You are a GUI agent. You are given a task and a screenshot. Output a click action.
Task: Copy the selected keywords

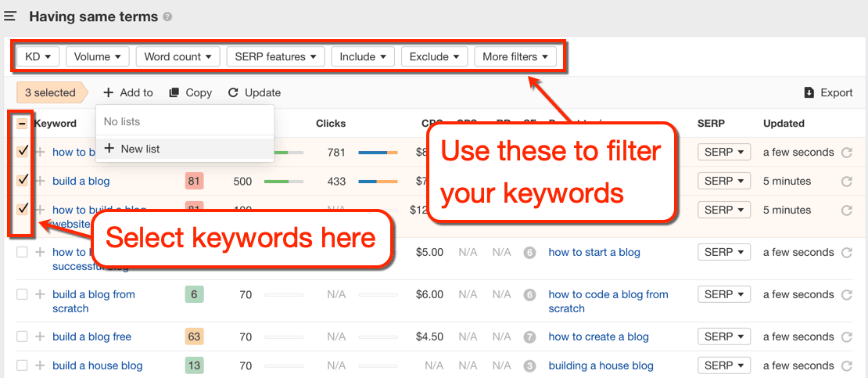pyautogui.click(x=191, y=92)
